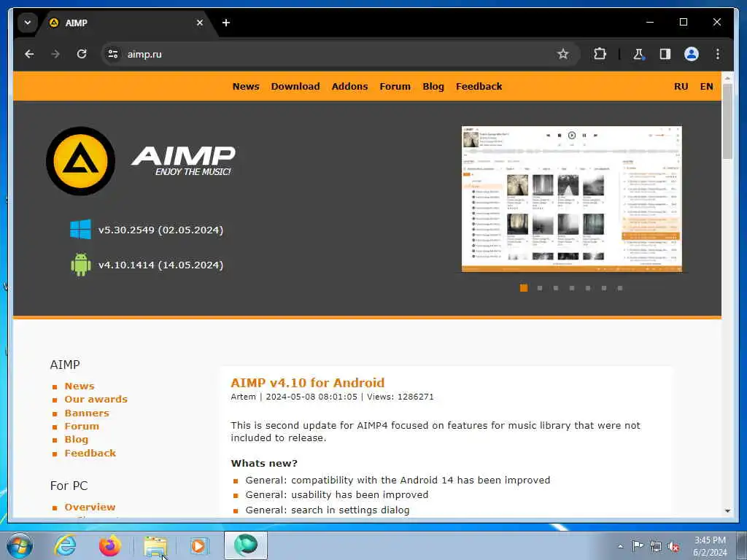Open the Extensions puzzle icon

click(x=600, y=54)
